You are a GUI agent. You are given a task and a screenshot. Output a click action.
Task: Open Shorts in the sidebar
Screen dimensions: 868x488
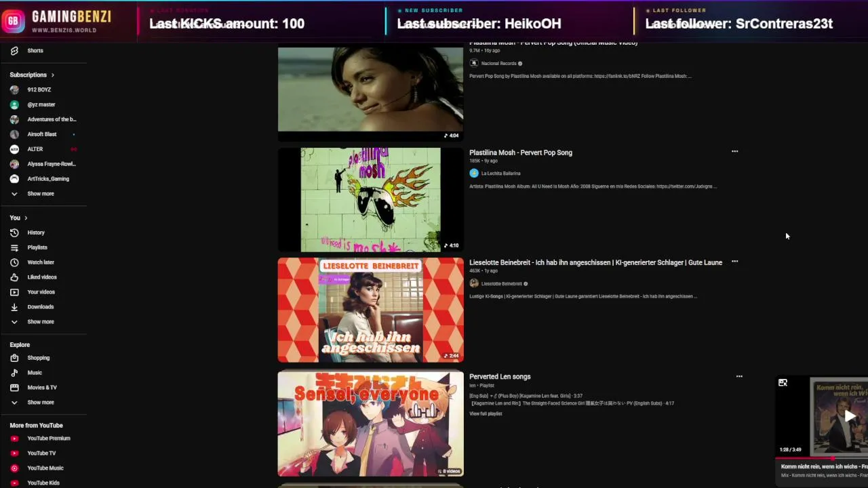pyautogui.click(x=35, y=51)
